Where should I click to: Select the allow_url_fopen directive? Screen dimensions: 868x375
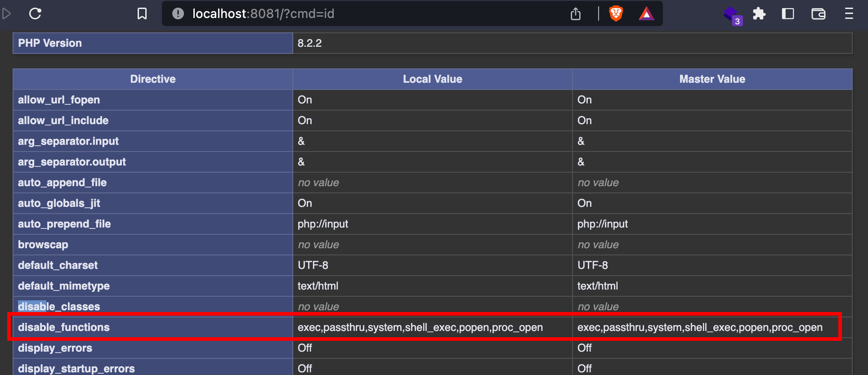(59, 100)
